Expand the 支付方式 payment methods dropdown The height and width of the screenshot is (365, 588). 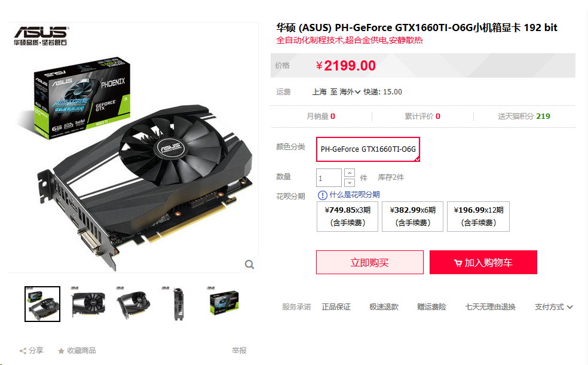pos(553,307)
